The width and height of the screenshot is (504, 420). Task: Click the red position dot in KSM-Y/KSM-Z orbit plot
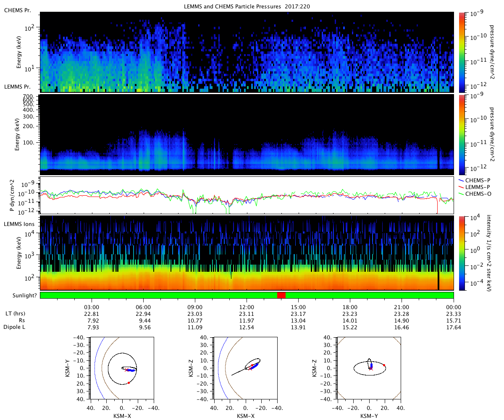(384, 365)
